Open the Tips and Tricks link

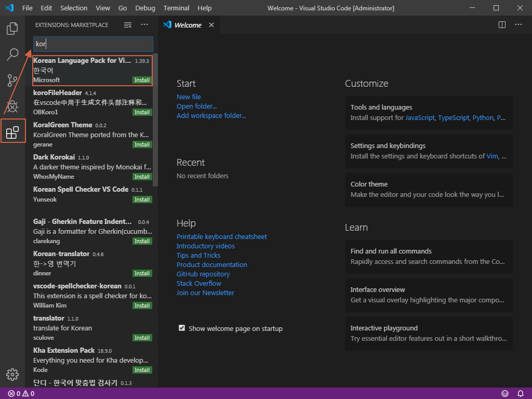198,256
